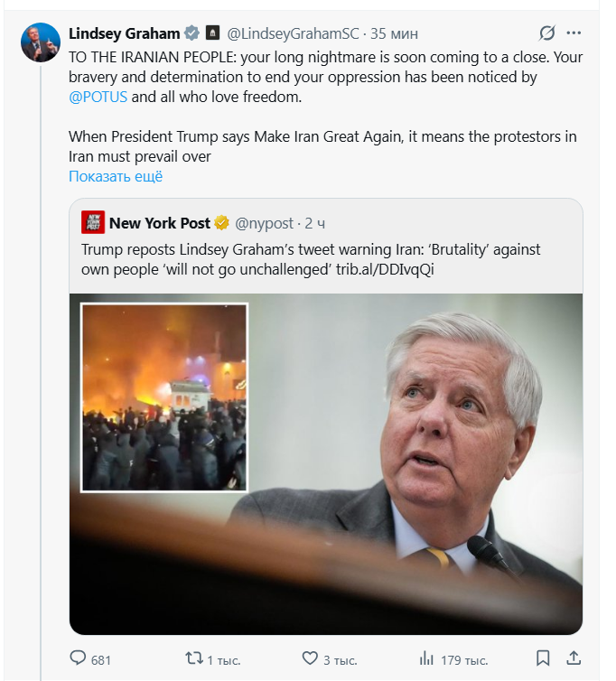The image size is (616, 681).
Task: Open the New York Post logo avatar
Action: pyautogui.click(x=93, y=223)
